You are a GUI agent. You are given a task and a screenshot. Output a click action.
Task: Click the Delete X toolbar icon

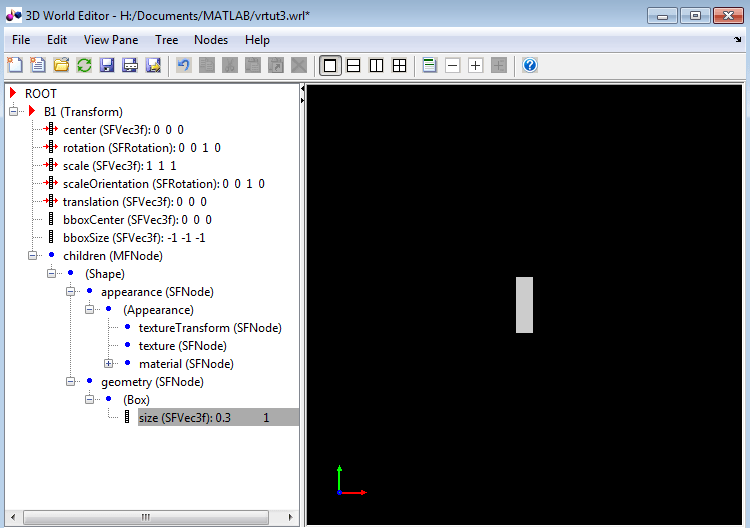tap(299, 65)
